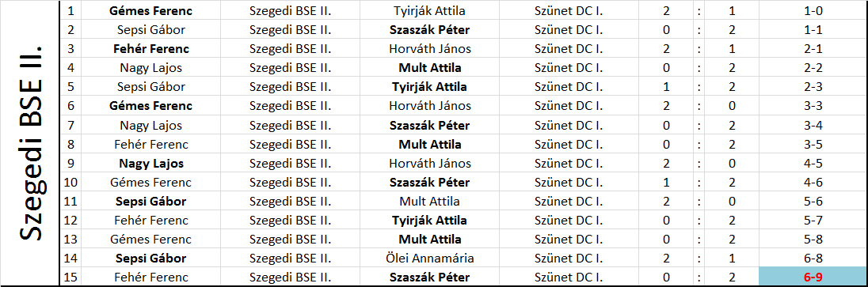This screenshot has width=868, height=287.
Task: Click the 3-3 running score cell
Action: 813,106
